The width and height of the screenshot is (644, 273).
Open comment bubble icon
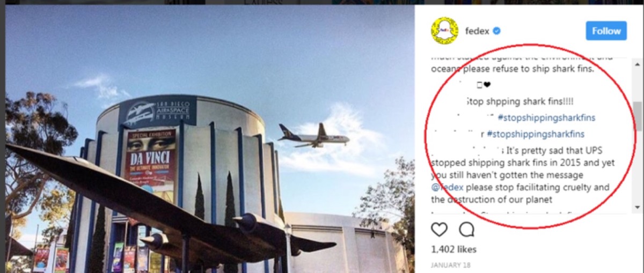pos(467,230)
